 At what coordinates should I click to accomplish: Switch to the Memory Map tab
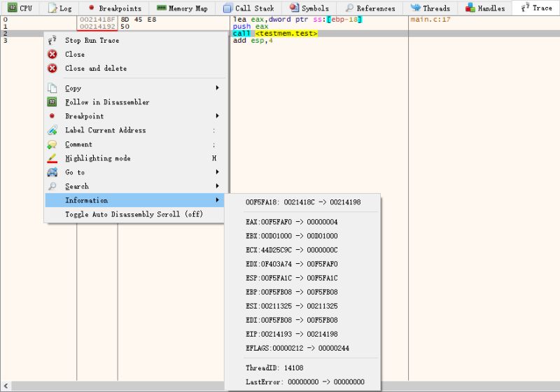tap(182, 8)
